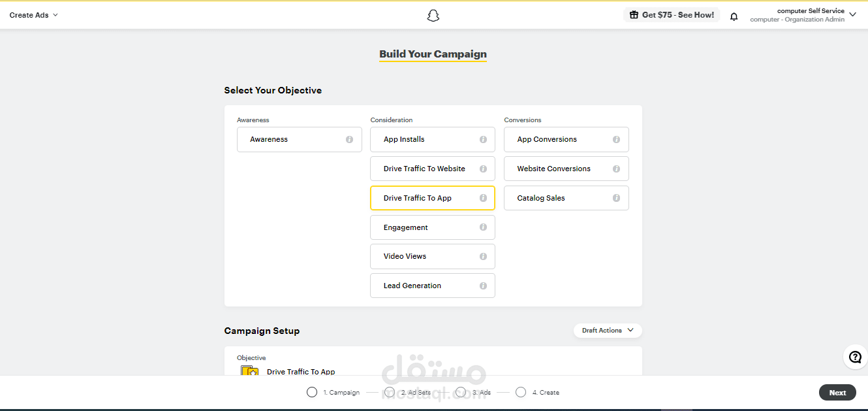The image size is (868, 411).
Task: Open the help chat bubble icon
Action: tap(855, 357)
